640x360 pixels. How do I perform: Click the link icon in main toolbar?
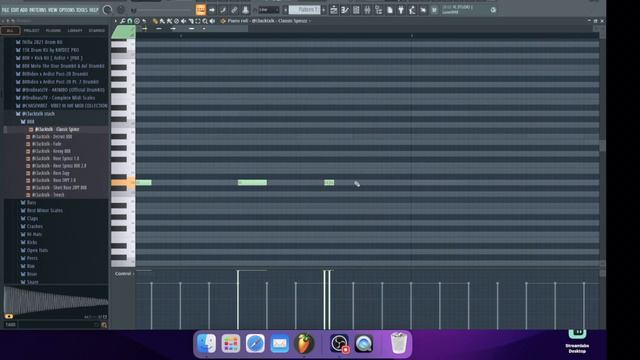tap(234, 10)
